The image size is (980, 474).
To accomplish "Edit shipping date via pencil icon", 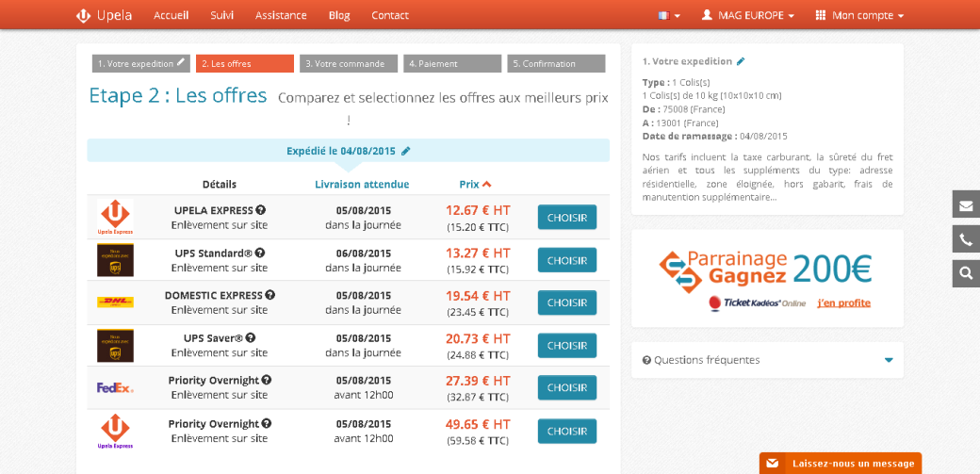I will [x=405, y=151].
